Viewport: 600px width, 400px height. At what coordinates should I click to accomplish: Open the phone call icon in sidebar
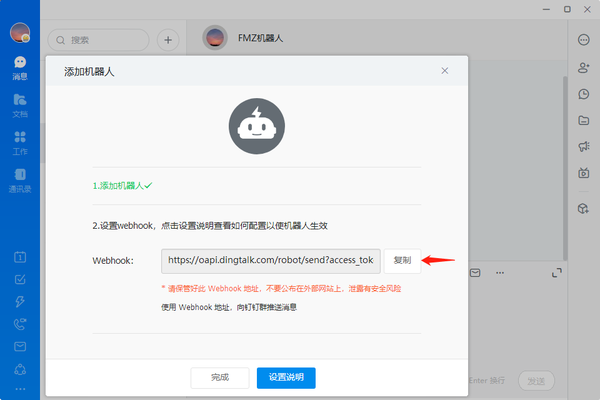19,324
